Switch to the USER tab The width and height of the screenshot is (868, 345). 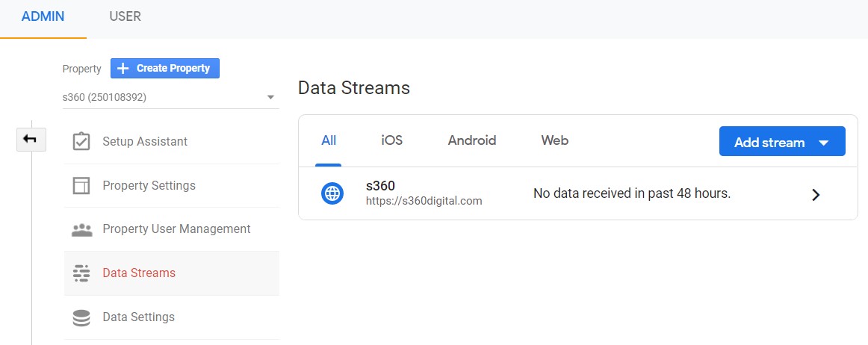click(x=125, y=16)
